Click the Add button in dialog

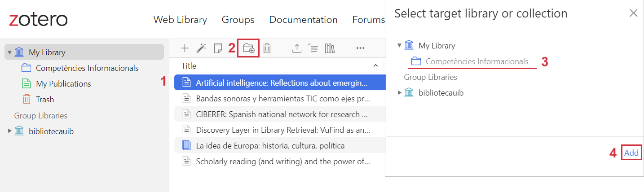631,153
